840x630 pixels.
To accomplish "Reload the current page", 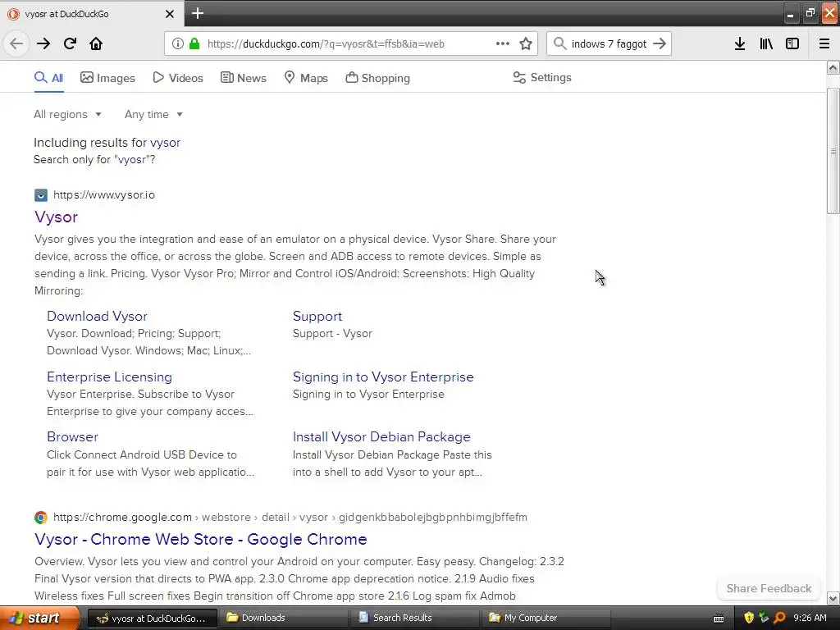I will (x=71, y=43).
